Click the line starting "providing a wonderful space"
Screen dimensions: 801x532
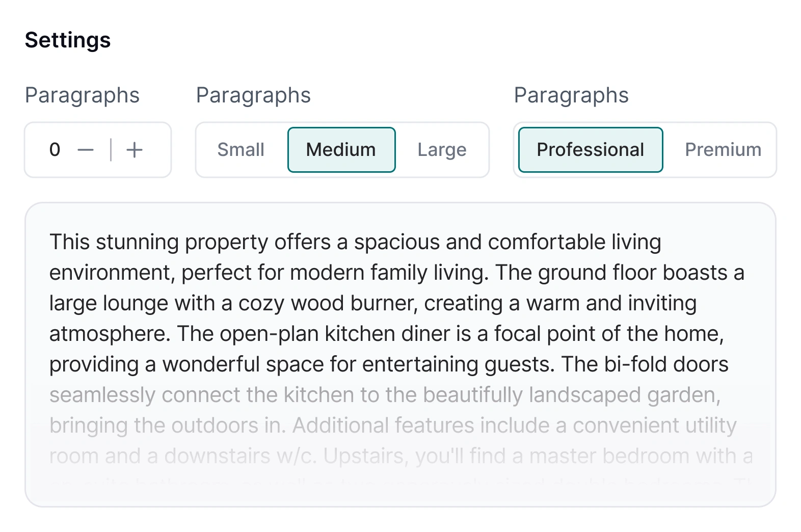pyautogui.click(x=388, y=364)
